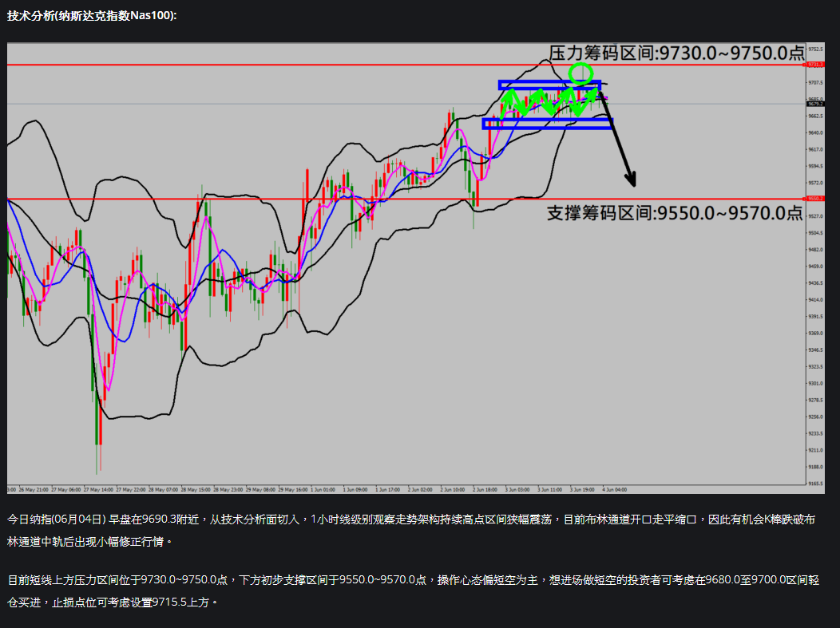The image size is (840, 628).
Task: Click the heading 技术分析(纳斯达克指数Nas100):
Action: tap(92, 15)
